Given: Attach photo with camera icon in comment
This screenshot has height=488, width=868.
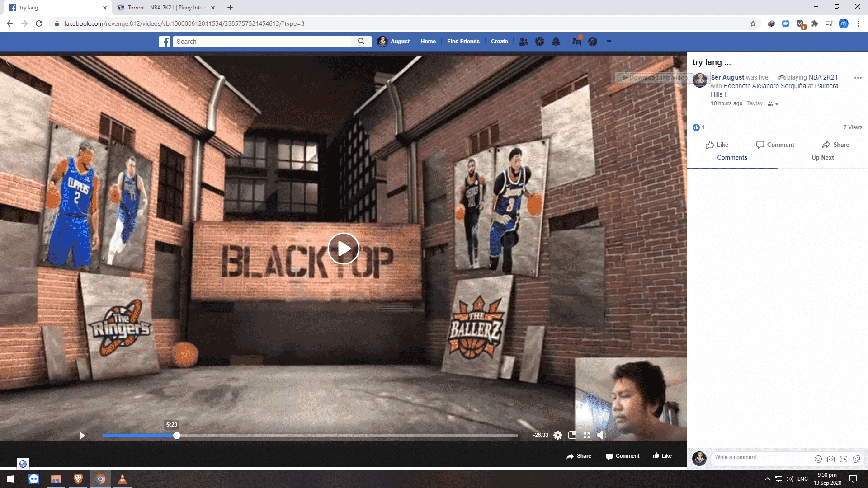Looking at the screenshot, I should (x=831, y=459).
